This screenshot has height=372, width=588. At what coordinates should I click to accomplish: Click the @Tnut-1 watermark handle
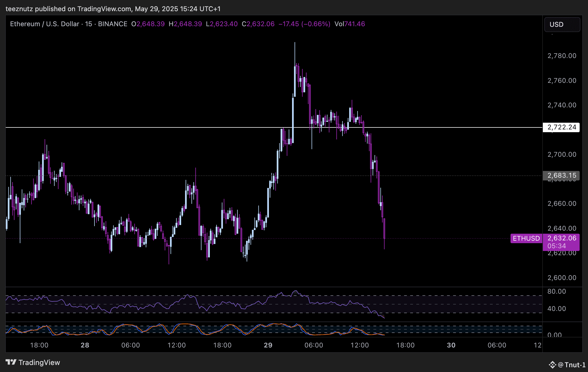point(572,365)
